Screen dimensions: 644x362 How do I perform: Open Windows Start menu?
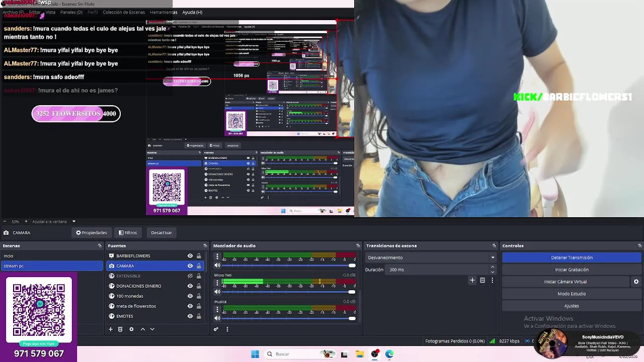(x=255, y=354)
